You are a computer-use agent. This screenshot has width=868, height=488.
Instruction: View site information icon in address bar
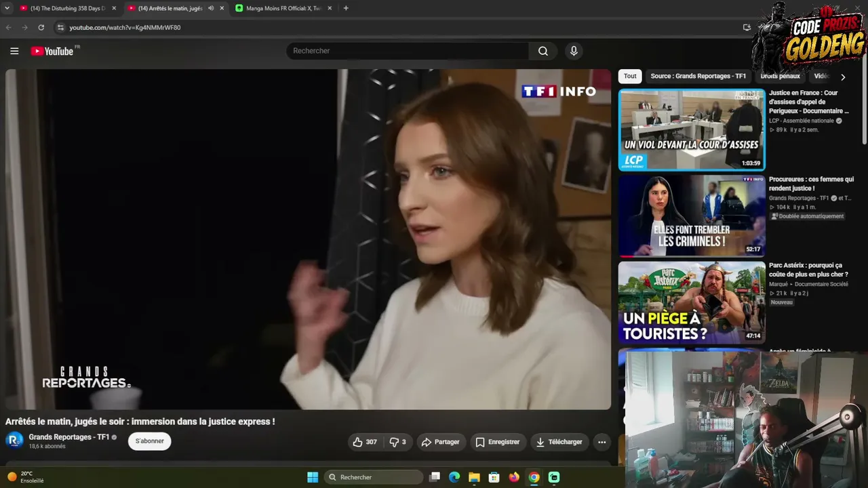coord(60,27)
